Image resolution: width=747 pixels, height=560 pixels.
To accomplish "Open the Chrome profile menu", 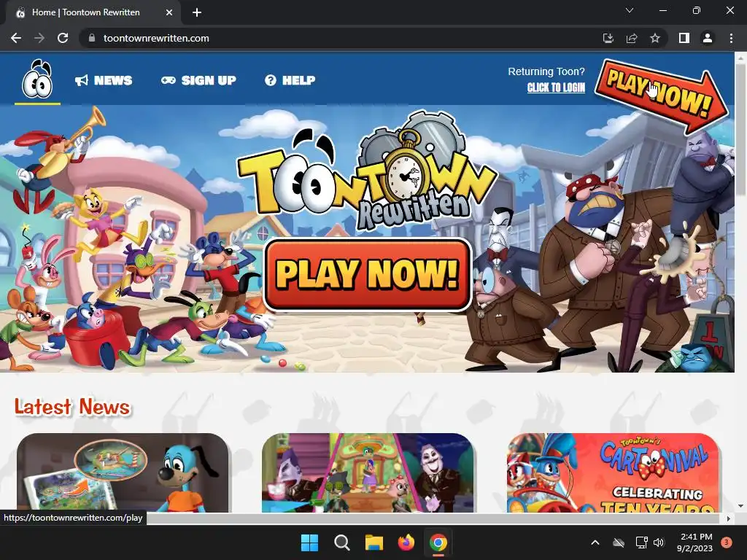I will coord(708,38).
